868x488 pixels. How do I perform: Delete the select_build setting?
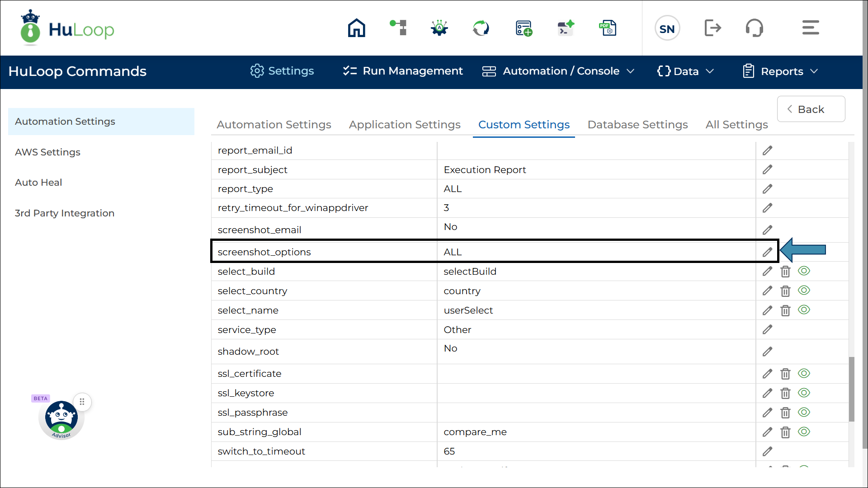point(785,272)
